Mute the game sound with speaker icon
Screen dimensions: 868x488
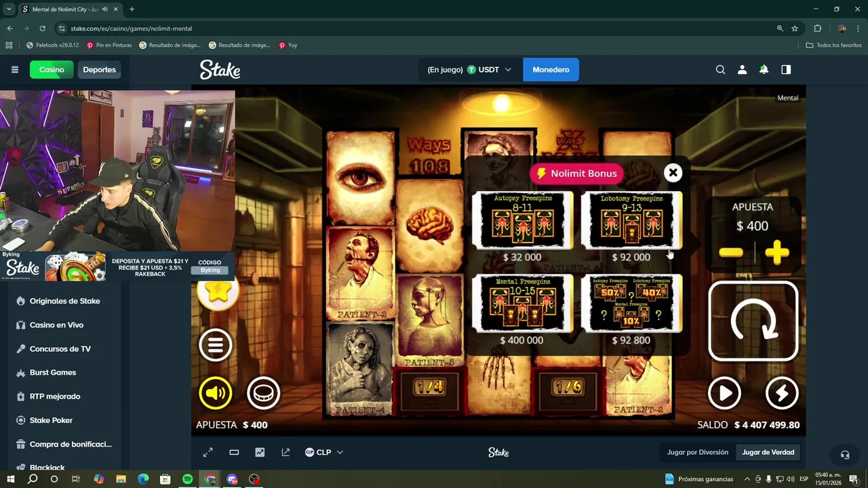point(216,393)
